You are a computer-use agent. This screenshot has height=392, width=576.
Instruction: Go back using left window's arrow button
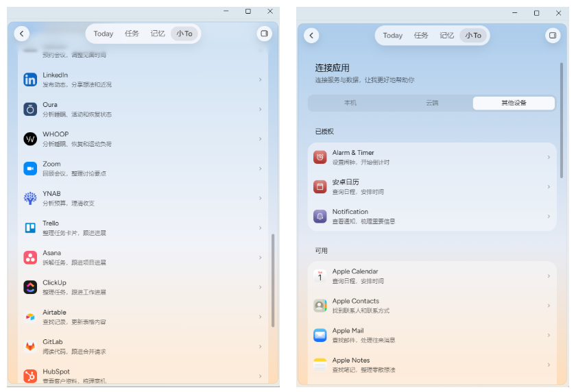(x=22, y=34)
